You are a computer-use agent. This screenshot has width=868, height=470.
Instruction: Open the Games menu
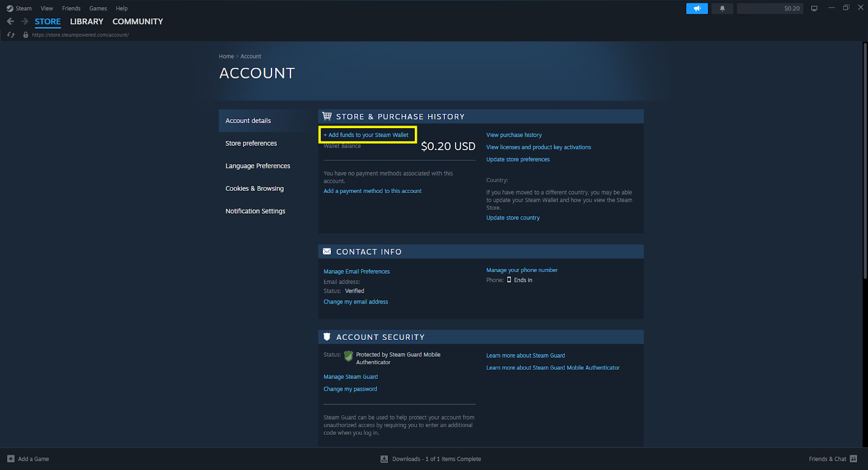(x=98, y=9)
